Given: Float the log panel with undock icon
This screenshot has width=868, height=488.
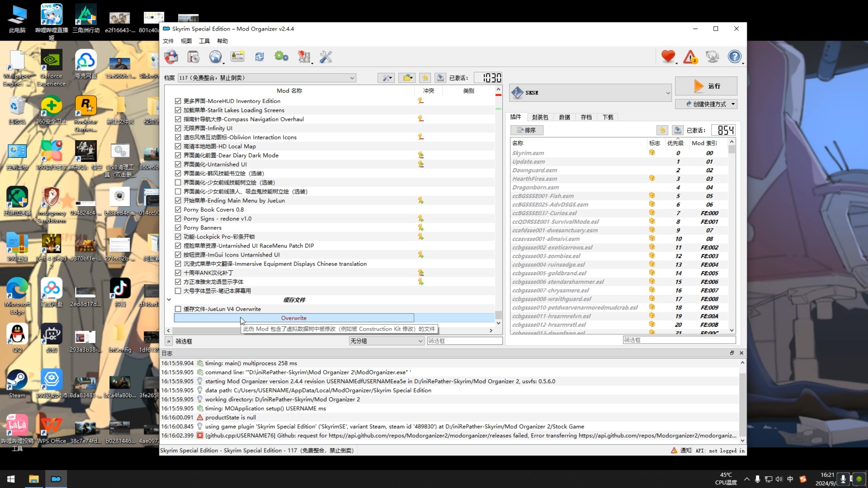Looking at the screenshot, I should pos(732,353).
